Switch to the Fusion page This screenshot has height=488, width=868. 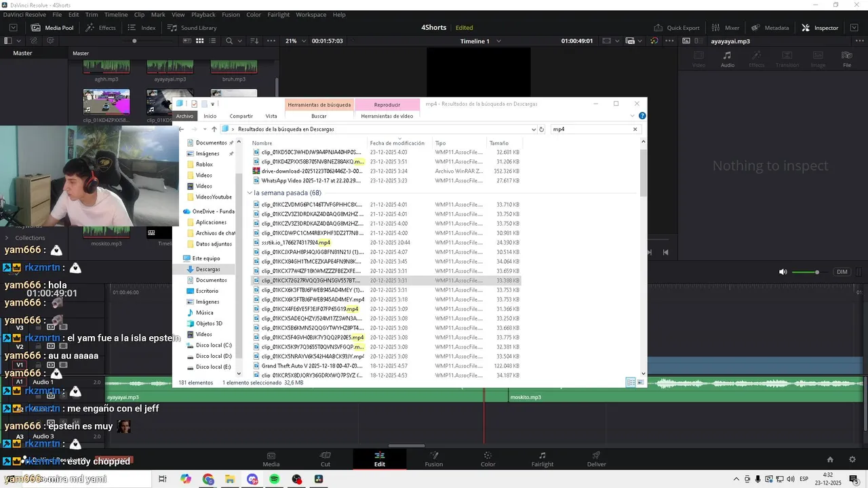coord(434,459)
